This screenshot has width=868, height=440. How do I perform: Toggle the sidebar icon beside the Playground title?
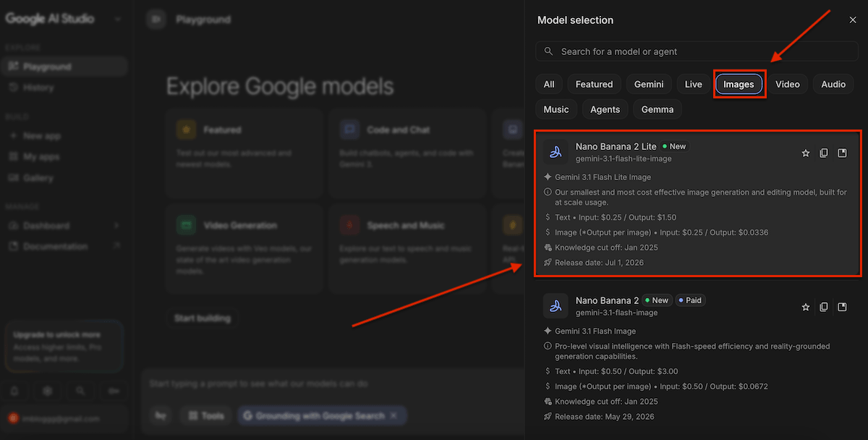click(x=156, y=20)
